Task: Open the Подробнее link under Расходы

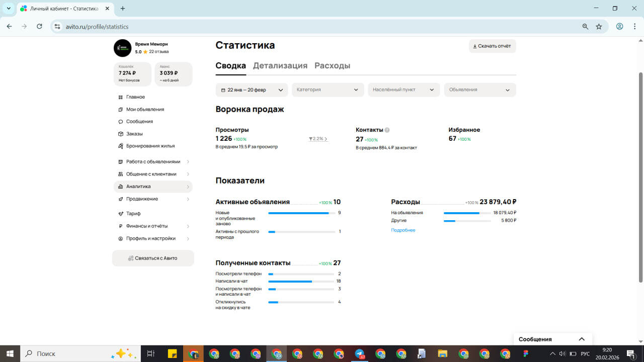Action: [403, 230]
